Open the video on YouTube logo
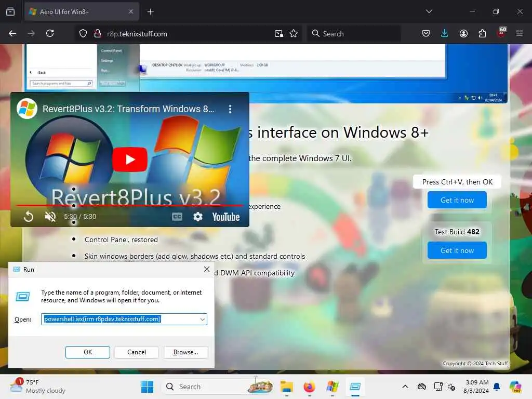 click(226, 217)
